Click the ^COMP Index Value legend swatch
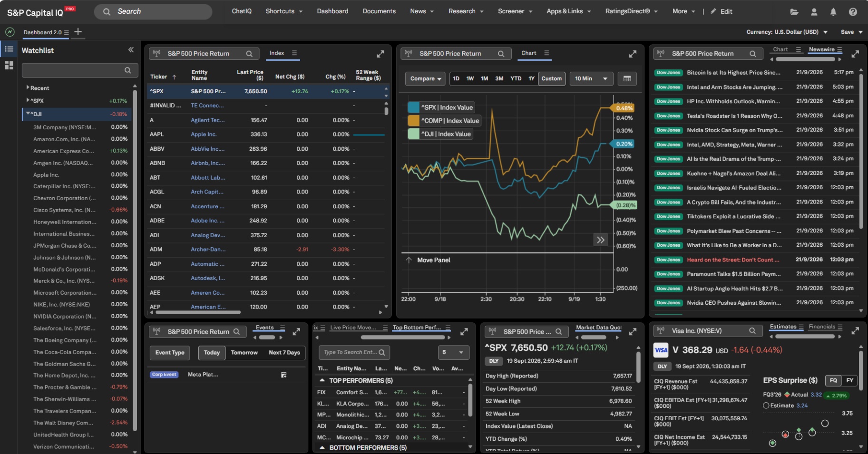 point(413,121)
